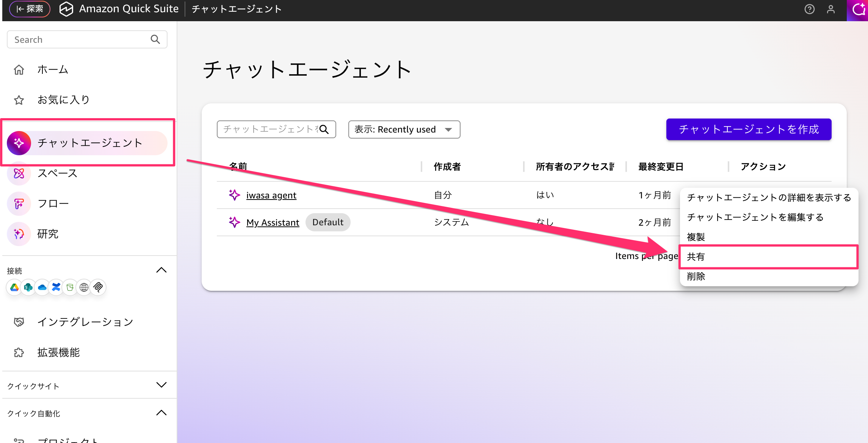Screen dimensions: 868x443
Task: Select the SharePoint connection icon
Action: (x=28, y=287)
